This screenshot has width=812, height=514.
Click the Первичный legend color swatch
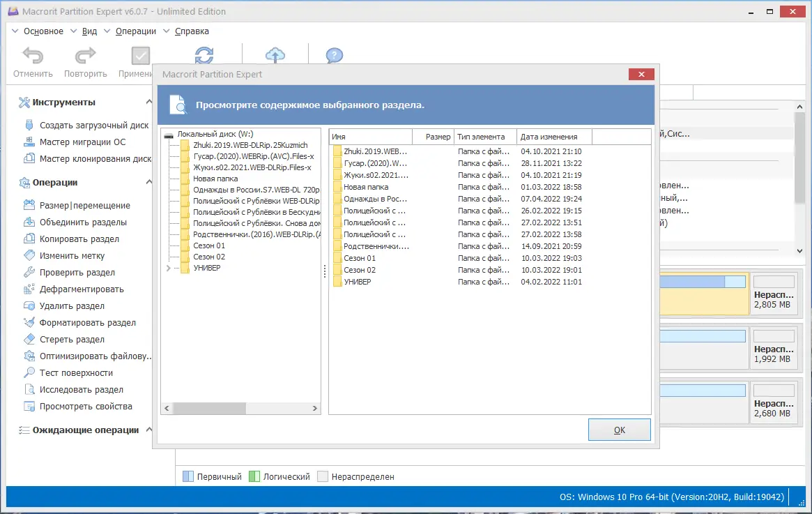(x=188, y=477)
